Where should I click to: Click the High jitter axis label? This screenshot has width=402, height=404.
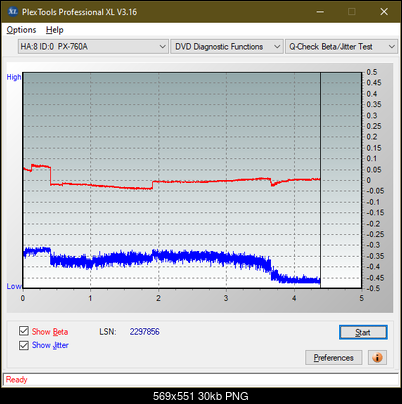[14, 77]
